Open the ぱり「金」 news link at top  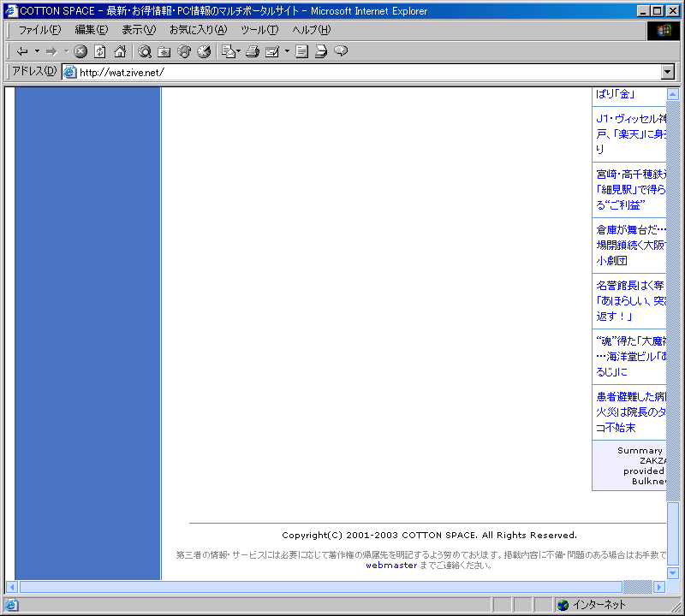615,94
